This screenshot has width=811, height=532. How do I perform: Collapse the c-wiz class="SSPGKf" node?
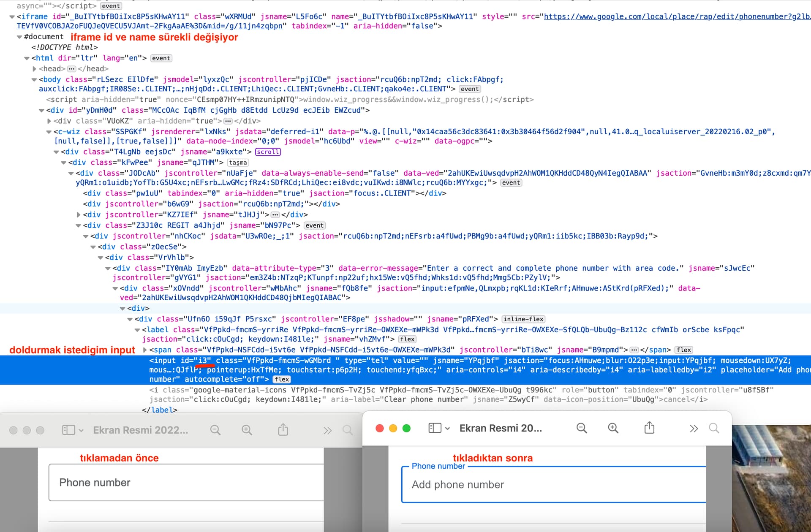coord(49,132)
